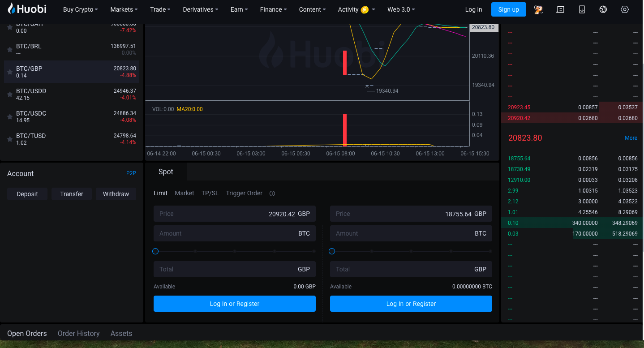Click the Withdraw button
This screenshot has height=348, width=644.
pyautogui.click(x=116, y=194)
